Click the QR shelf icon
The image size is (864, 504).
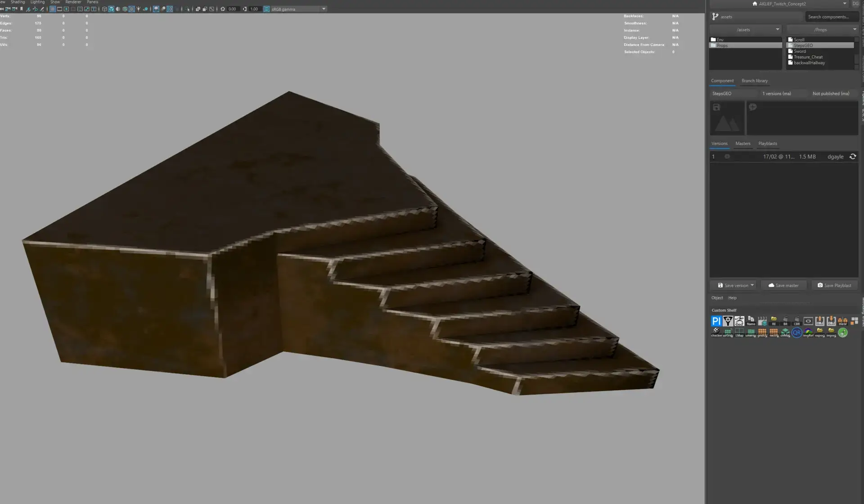click(x=796, y=333)
